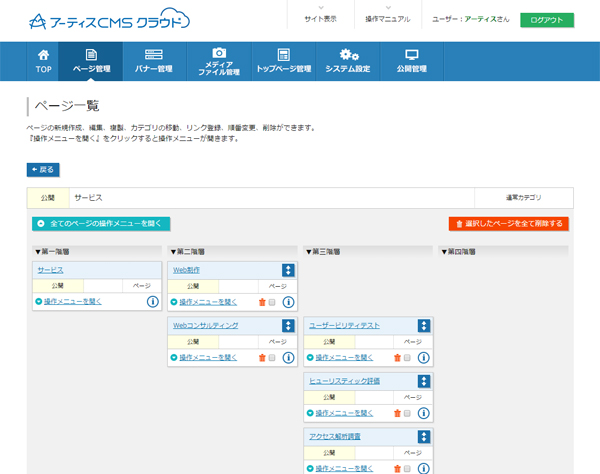The height and width of the screenshot is (474, 600).
Task: Open バナー管理 navigation tab
Action: [154, 61]
